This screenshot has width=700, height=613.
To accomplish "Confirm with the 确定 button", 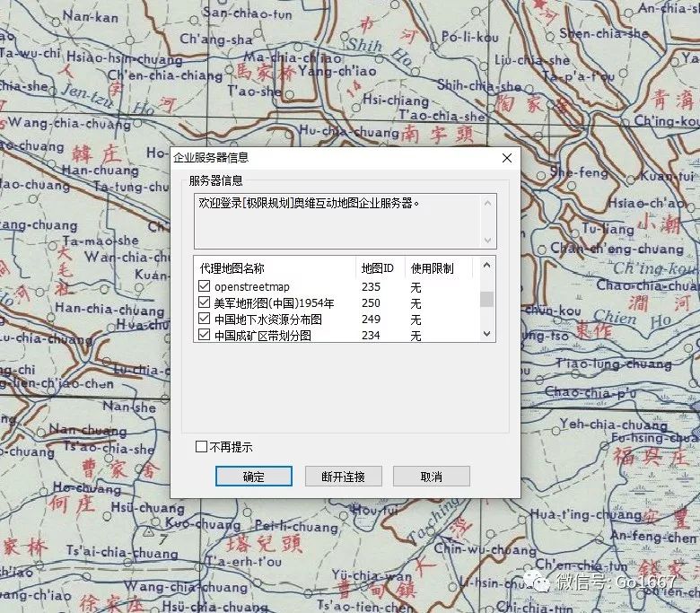I will click(x=254, y=477).
